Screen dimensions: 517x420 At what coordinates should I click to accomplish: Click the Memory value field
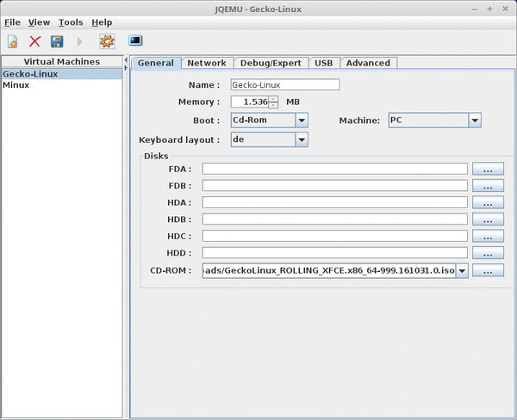pos(250,102)
